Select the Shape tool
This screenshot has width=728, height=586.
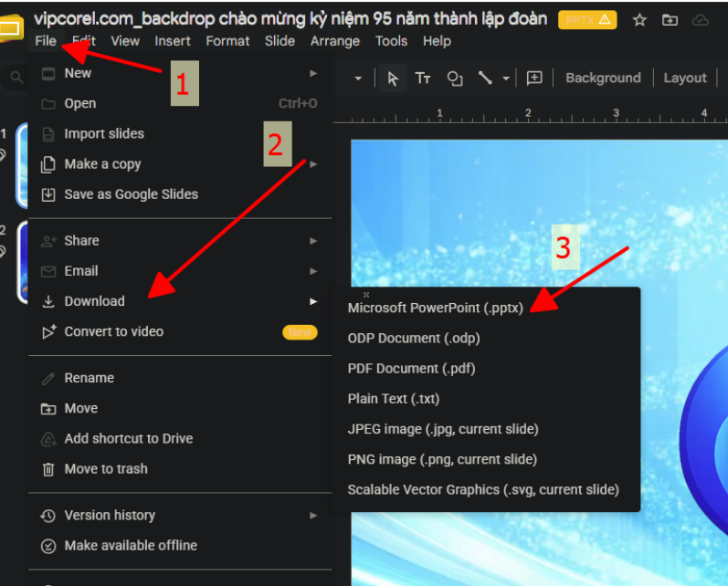click(454, 78)
